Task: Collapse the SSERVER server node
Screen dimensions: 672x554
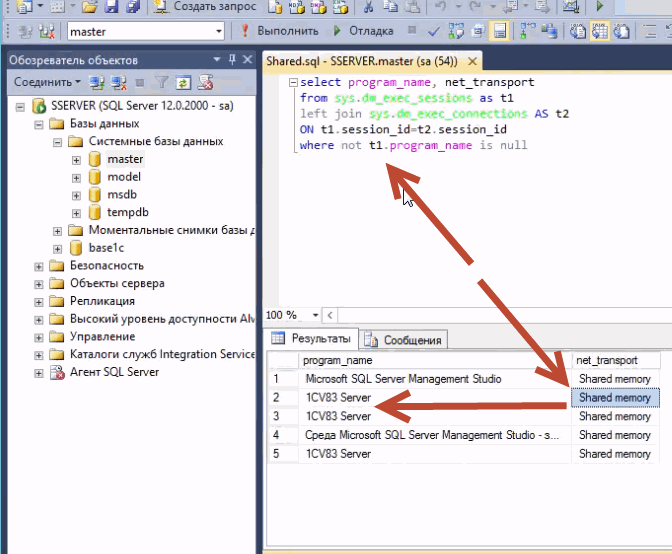Action: click(21, 106)
